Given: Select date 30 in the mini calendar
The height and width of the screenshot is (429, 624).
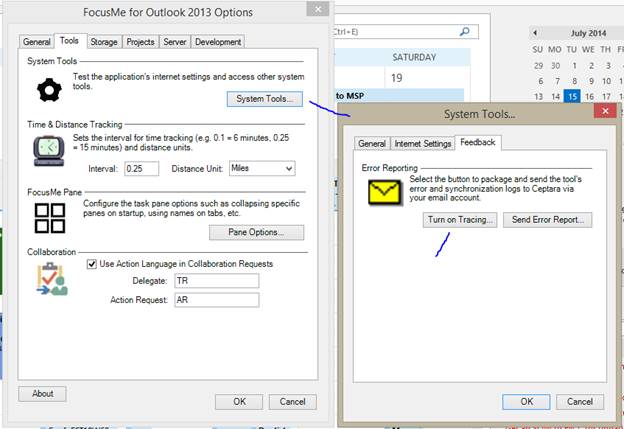Looking at the screenshot, I should (x=556, y=66).
